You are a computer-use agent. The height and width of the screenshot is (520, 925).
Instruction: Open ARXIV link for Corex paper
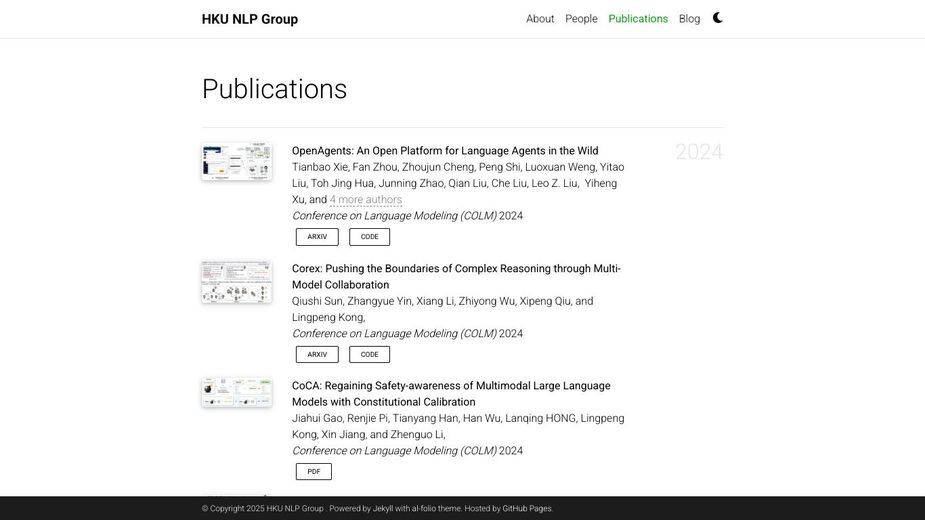tap(317, 354)
